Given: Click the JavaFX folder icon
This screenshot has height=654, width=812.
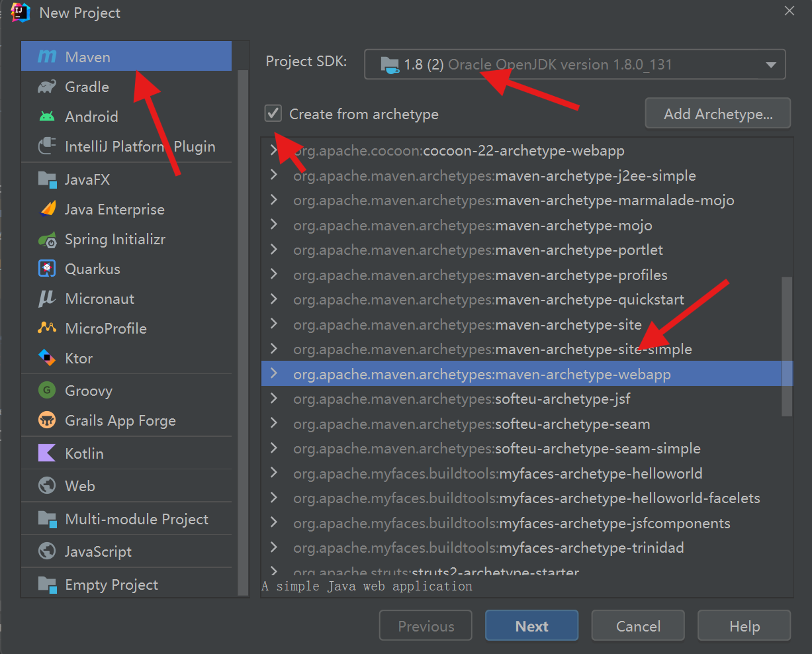Looking at the screenshot, I should click(47, 179).
